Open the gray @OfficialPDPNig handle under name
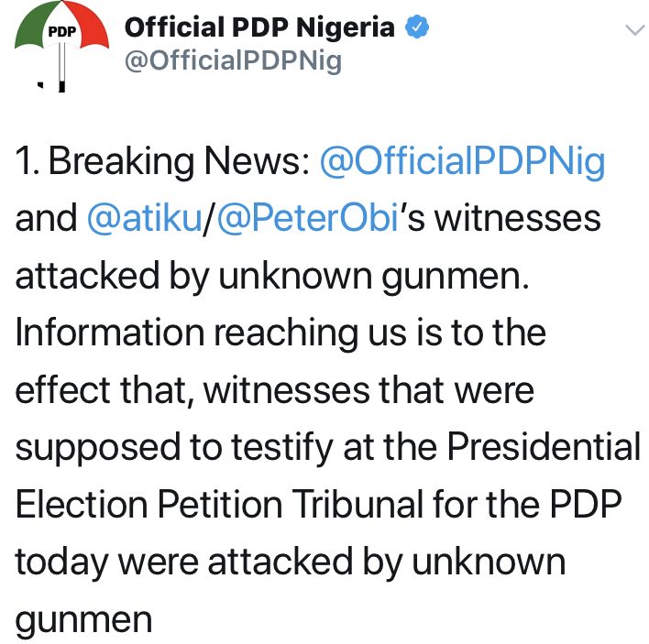The image size is (649, 644). [x=233, y=61]
